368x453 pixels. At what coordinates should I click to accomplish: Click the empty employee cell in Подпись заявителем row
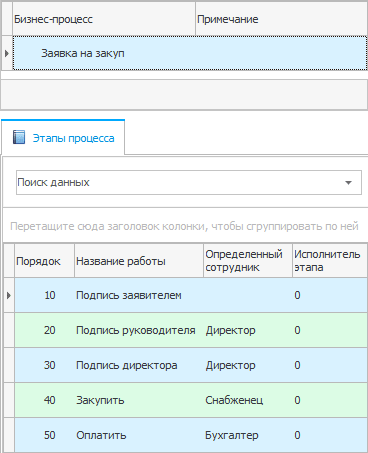(248, 295)
